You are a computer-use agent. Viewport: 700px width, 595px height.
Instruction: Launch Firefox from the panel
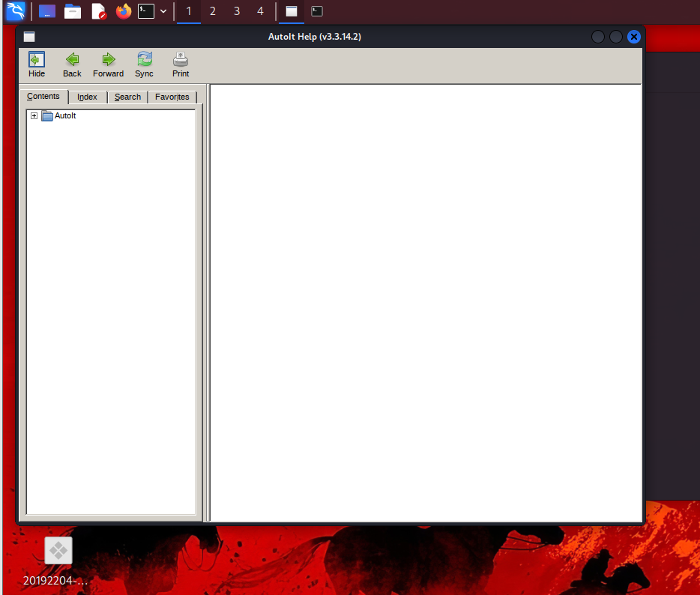[124, 11]
